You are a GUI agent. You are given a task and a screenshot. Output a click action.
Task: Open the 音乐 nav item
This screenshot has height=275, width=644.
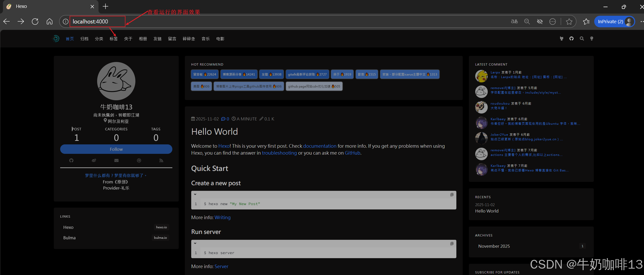tap(205, 39)
